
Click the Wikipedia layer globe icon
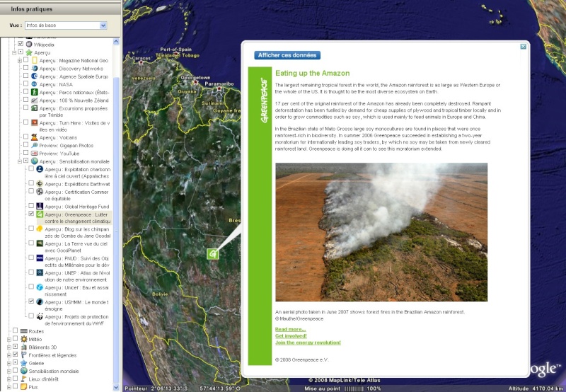[29, 45]
